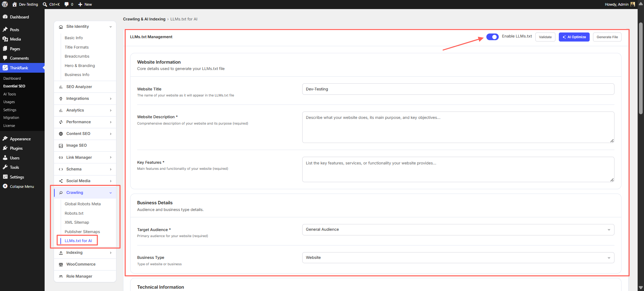644x291 pixels.
Task: Click the Tools wrench icon
Action: pyautogui.click(x=5, y=167)
